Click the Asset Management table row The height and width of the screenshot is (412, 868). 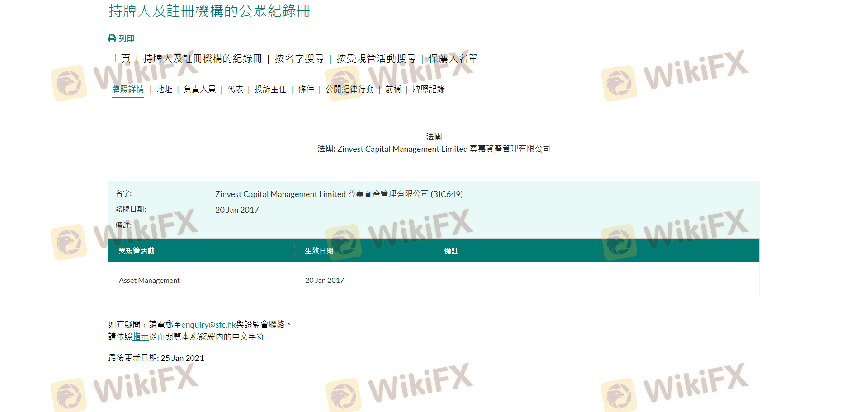(149, 281)
